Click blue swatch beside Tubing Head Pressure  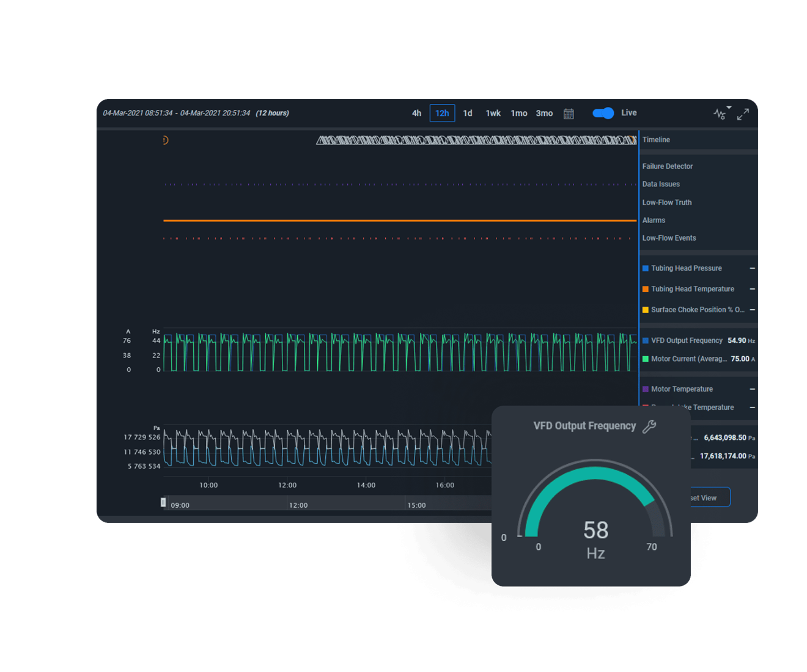coord(646,268)
